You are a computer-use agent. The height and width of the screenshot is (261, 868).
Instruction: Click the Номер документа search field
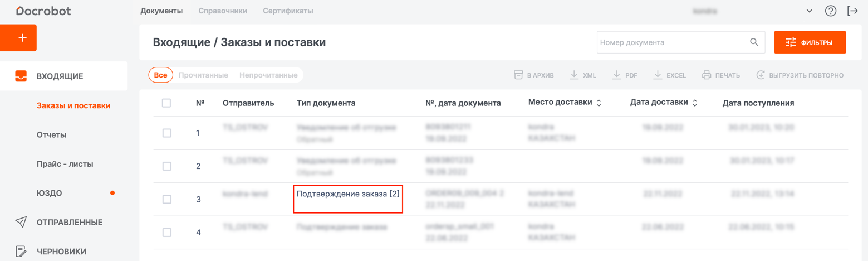(x=671, y=42)
